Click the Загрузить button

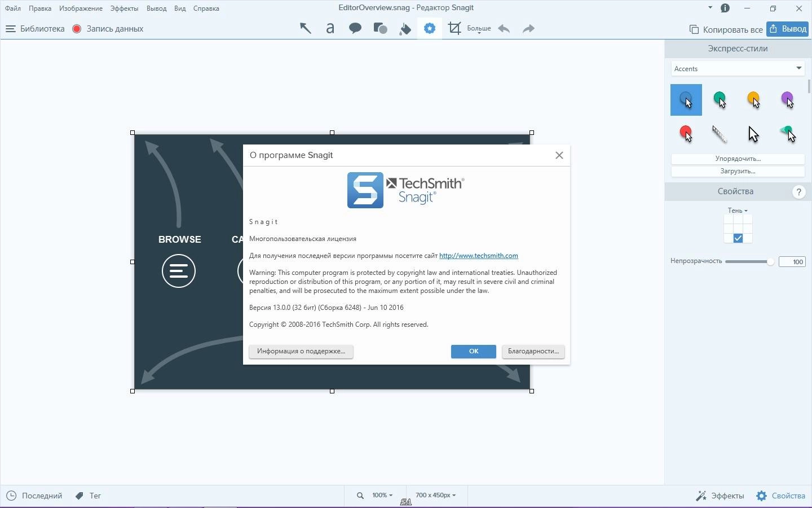(x=738, y=171)
